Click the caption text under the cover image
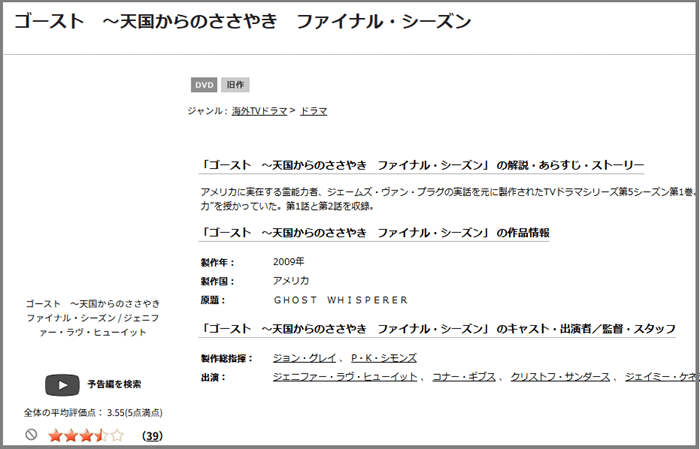The height and width of the screenshot is (449, 700). [93, 318]
